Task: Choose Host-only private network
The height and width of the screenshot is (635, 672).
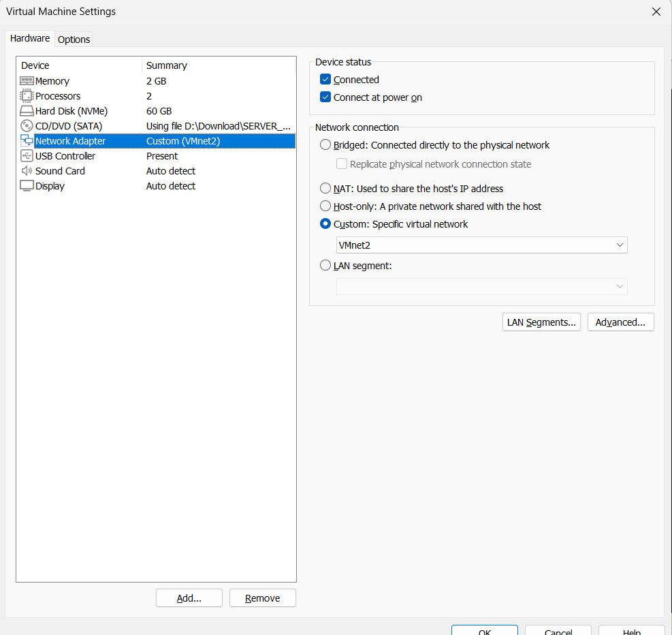Action: 325,206
